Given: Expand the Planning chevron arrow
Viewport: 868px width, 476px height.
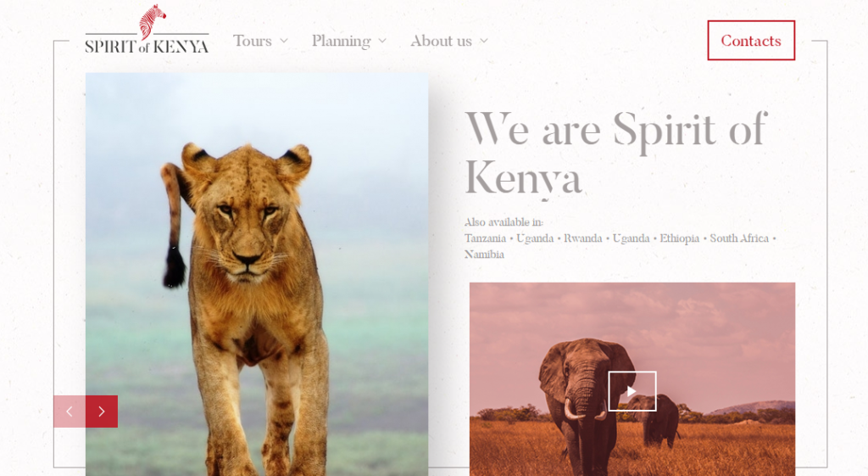Looking at the screenshot, I should [382, 41].
